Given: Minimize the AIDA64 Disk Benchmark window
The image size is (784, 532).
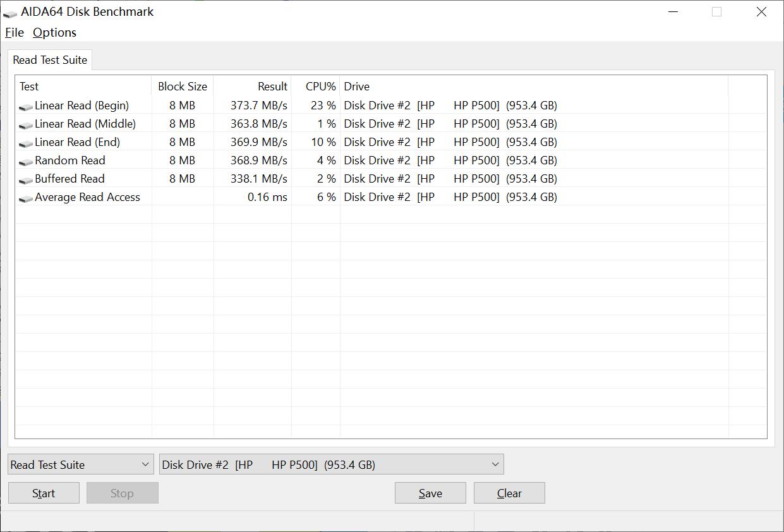Looking at the screenshot, I should coord(673,11).
